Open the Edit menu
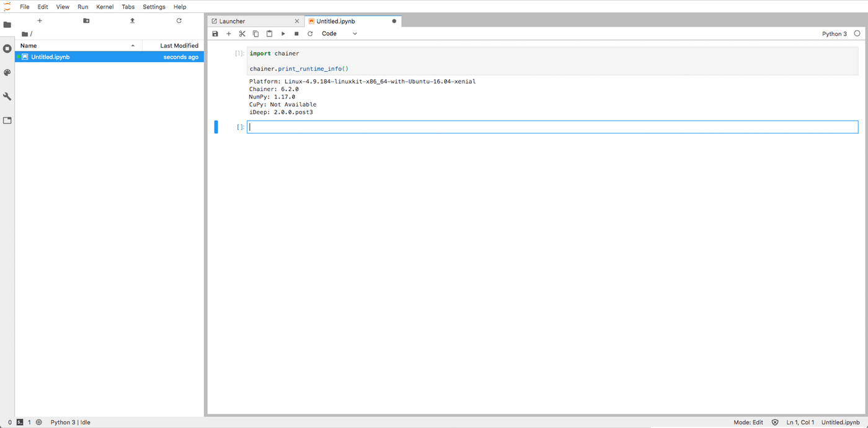 43,7
